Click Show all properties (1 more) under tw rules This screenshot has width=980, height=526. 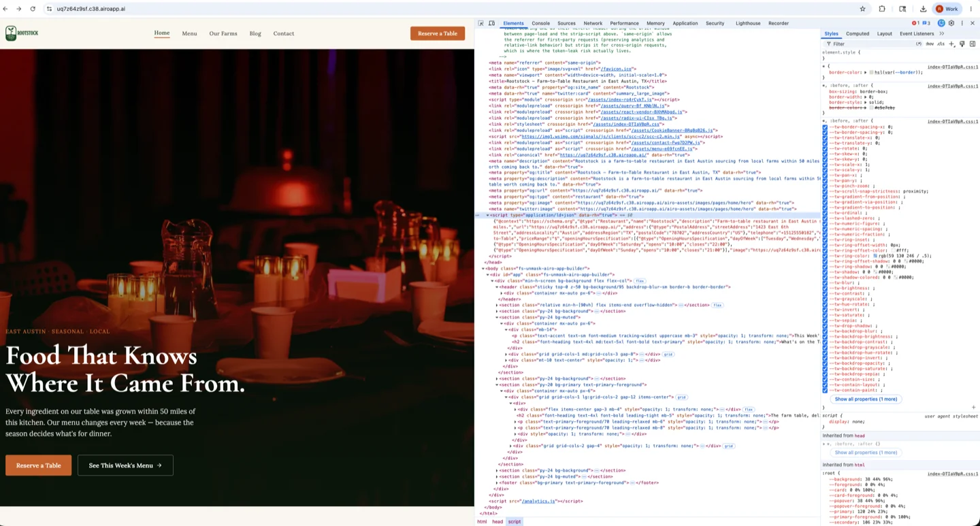point(866,399)
